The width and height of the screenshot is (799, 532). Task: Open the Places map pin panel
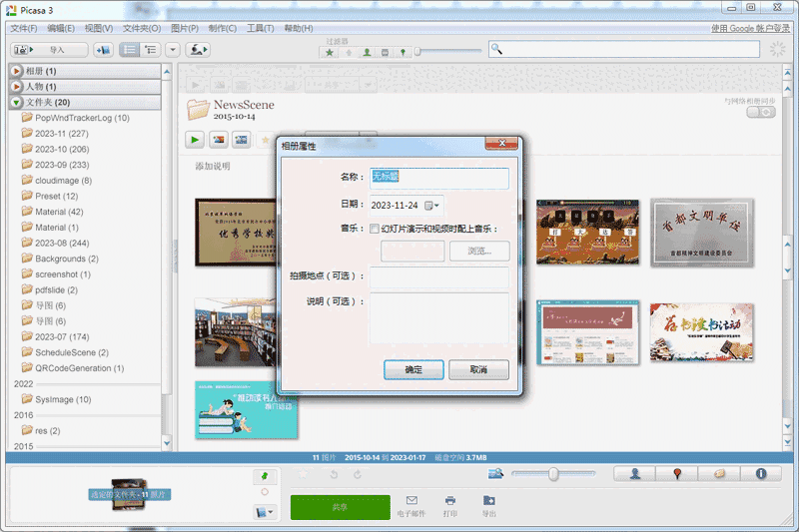[x=677, y=473]
